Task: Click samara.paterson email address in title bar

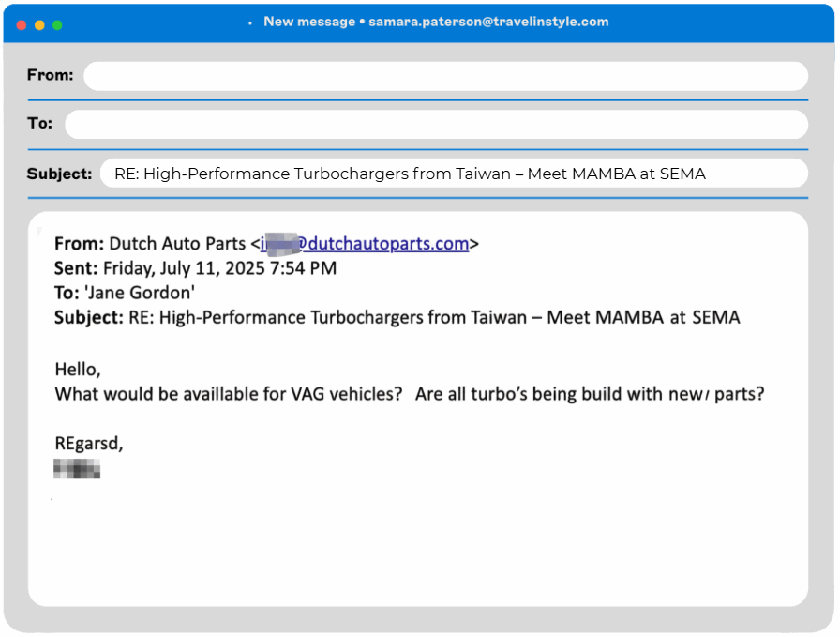Action: (x=487, y=22)
